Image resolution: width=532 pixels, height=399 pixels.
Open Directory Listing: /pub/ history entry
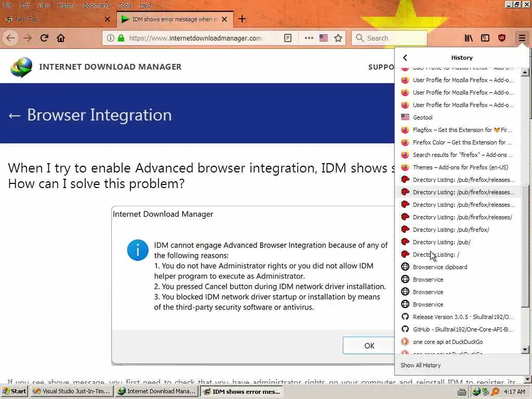point(458,242)
